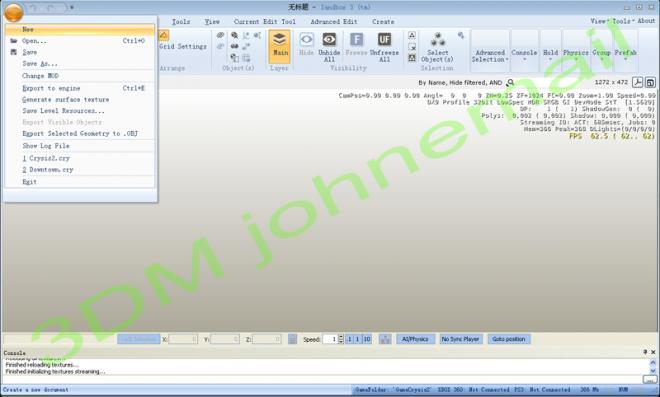Viewport: 660px width, 397px height.
Task: Set speed preset to 10
Action: pyautogui.click(x=367, y=339)
